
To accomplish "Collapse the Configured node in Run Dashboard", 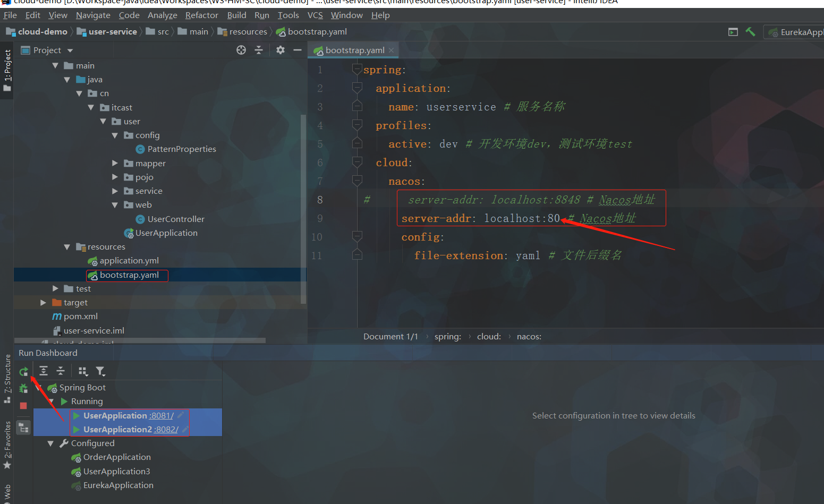I will (50, 443).
